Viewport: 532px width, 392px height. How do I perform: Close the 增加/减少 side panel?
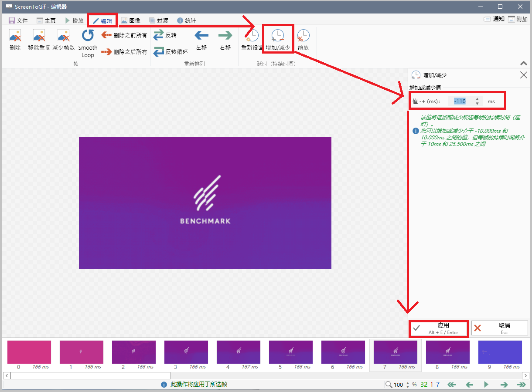[524, 75]
